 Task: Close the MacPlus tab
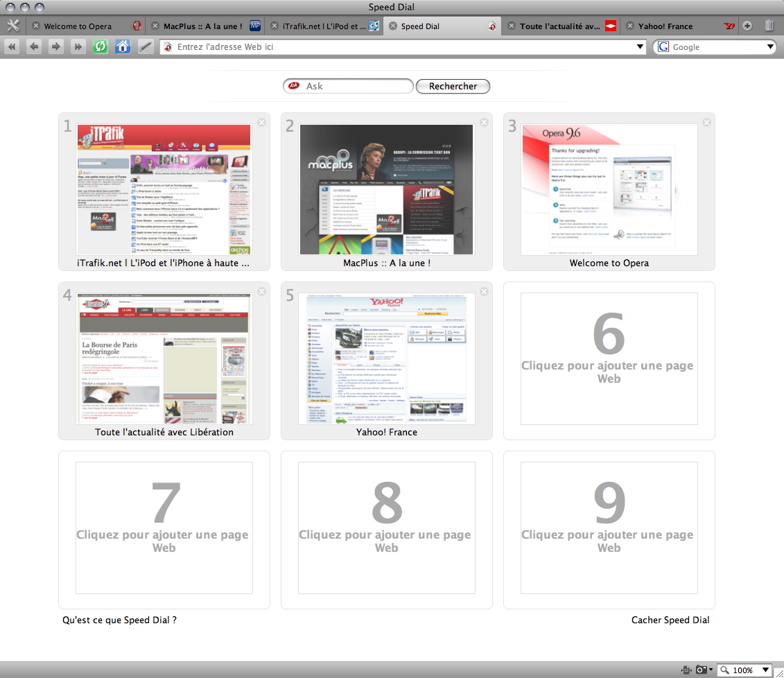coord(155,26)
